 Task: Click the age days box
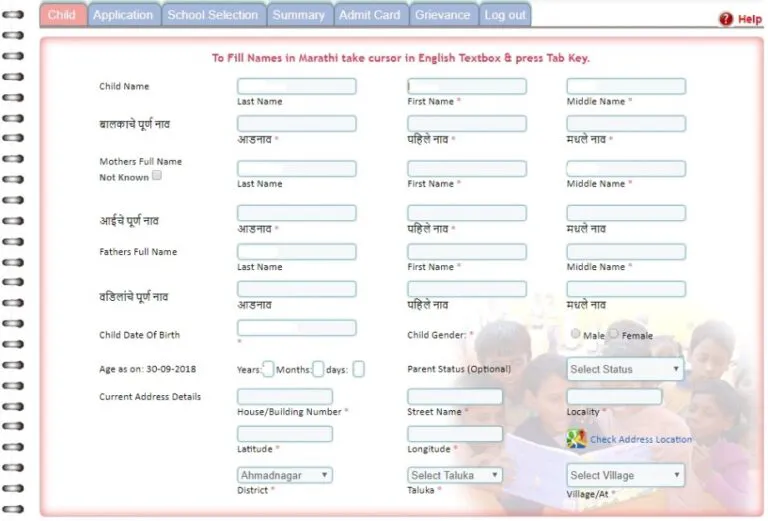pos(359,369)
